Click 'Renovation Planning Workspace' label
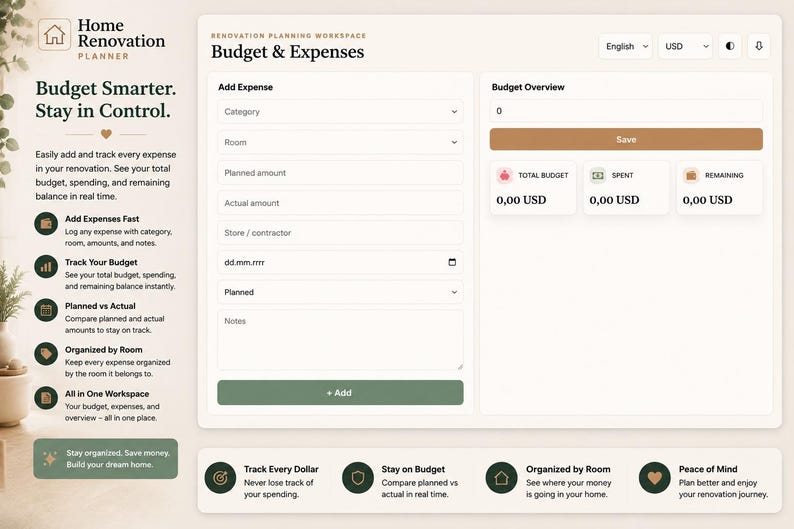 coord(288,35)
